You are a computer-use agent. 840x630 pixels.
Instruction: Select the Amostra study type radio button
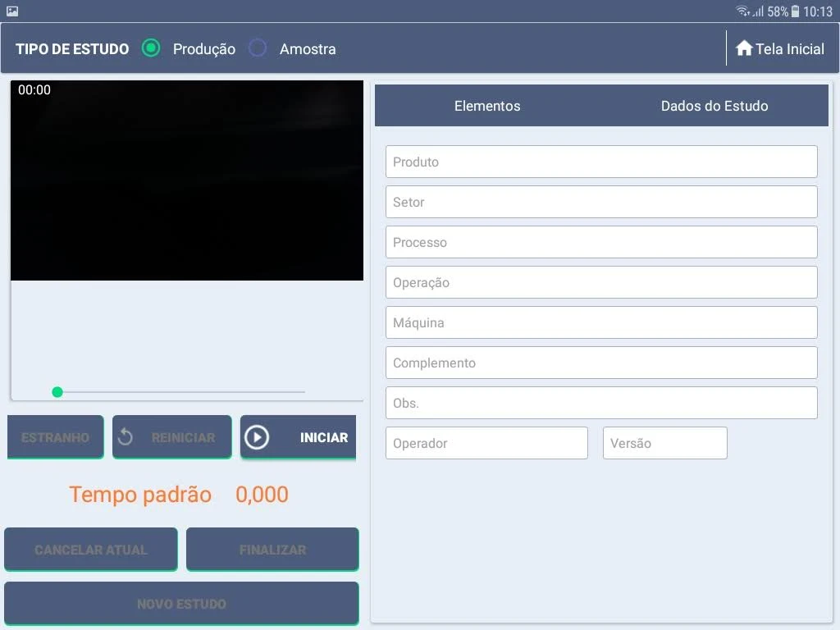258,48
